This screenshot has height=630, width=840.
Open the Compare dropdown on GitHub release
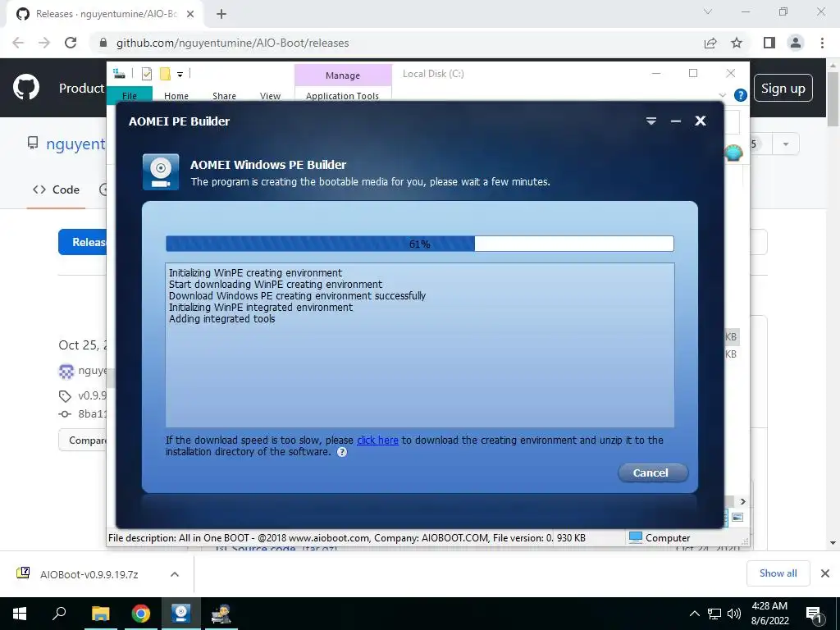(x=83, y=441)
